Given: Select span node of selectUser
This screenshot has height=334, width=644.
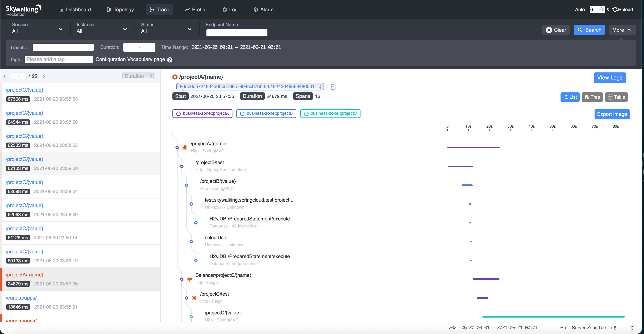Looking at the screenshot, I should [x=191, y=241].
